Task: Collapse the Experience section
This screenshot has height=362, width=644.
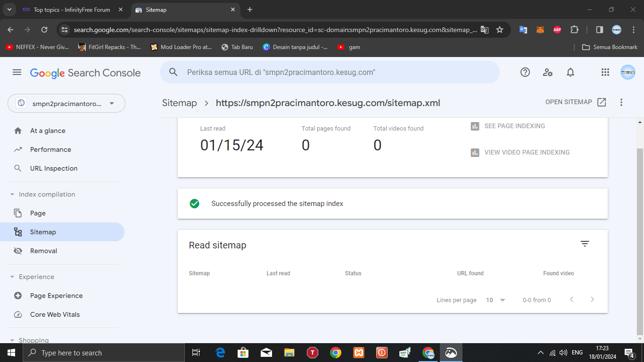Action: (12, 277)
